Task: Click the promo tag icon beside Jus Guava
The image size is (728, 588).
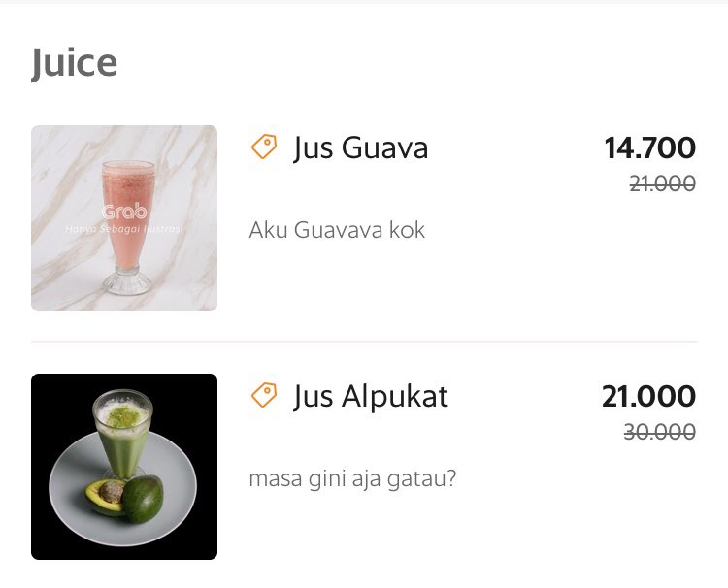Action: coord(264,147)
